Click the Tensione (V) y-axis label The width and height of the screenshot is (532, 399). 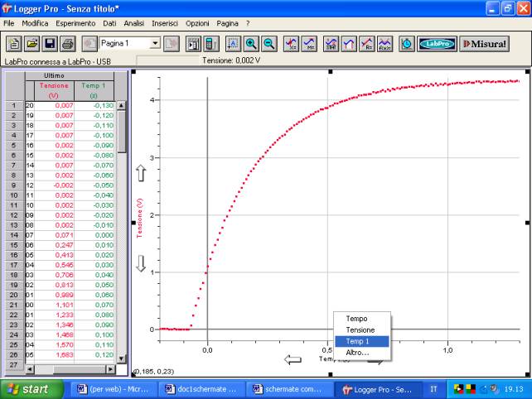(139, 218)
